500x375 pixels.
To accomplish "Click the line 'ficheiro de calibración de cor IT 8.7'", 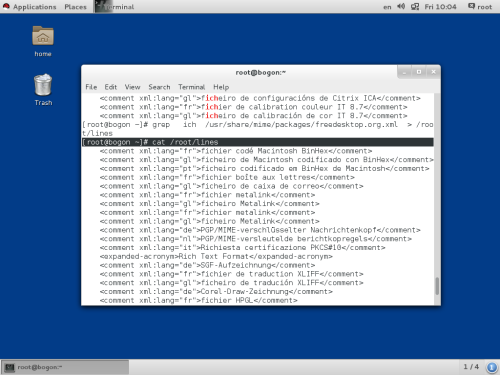I will (x=253, y=116).
